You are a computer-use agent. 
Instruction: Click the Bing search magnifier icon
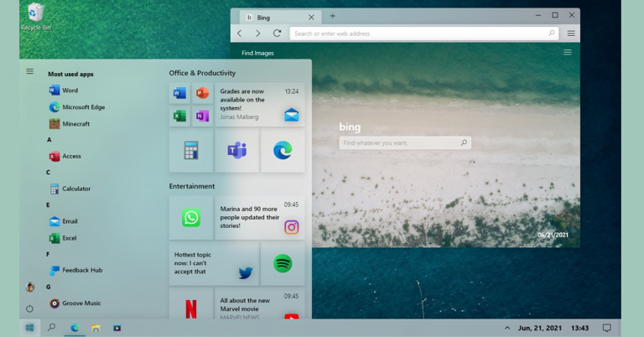point(464,143)
